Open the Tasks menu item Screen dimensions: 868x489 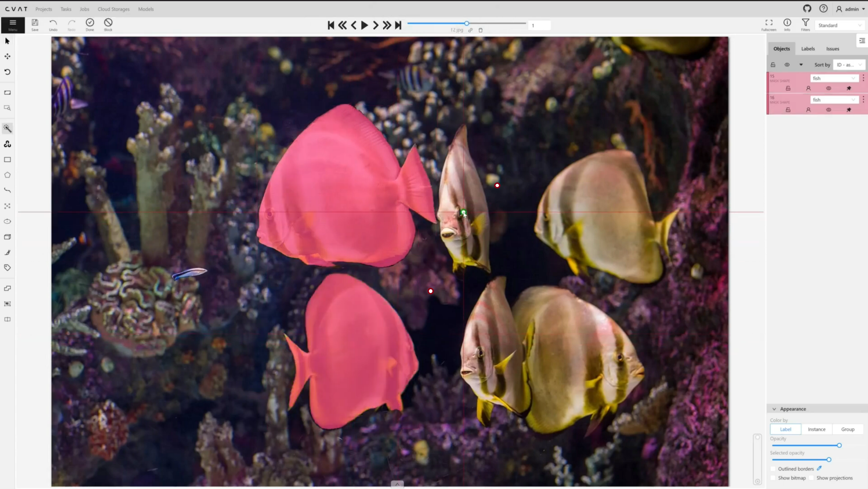coord(66,9)
